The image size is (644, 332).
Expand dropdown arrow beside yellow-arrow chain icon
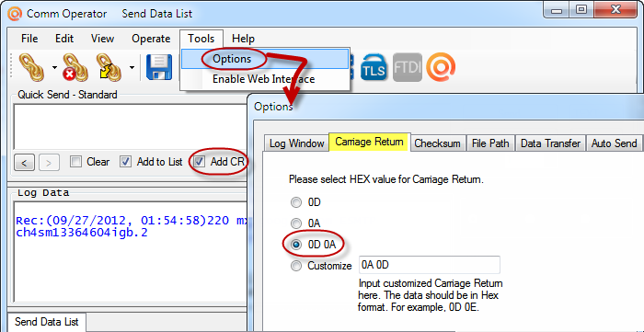[x=132, y=67]
